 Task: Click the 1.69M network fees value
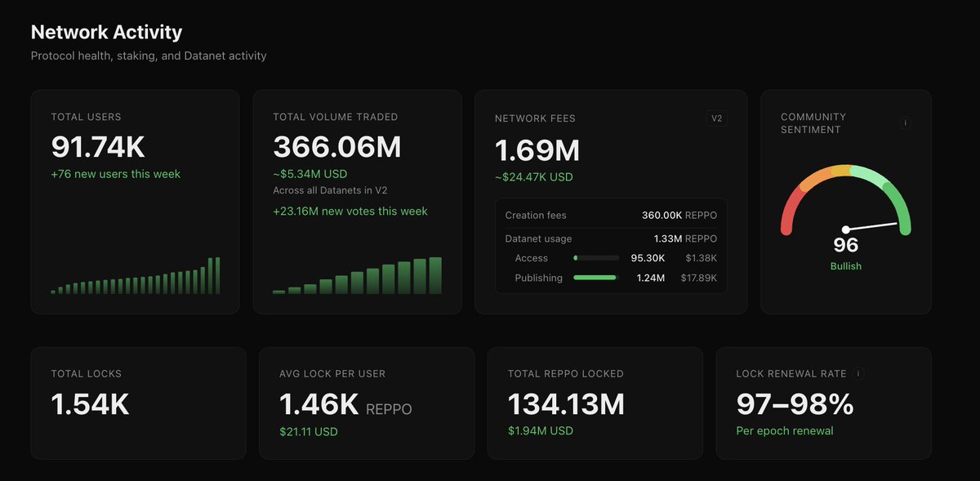click(x=537, y=151)
